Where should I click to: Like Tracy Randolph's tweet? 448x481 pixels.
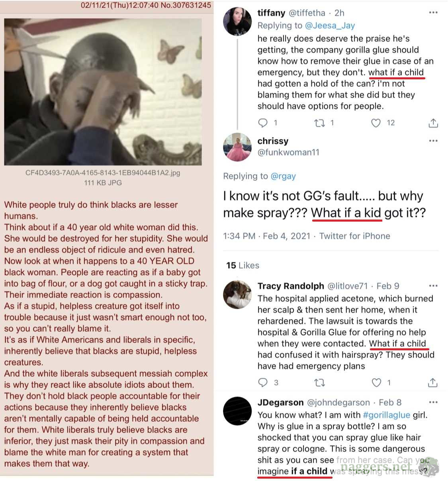point(376,383)
